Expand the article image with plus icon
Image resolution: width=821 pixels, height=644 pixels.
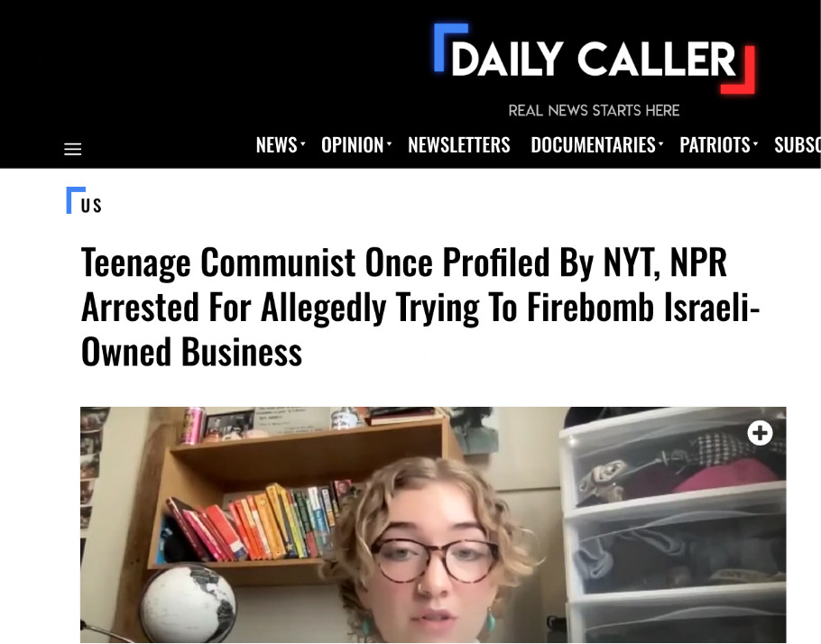tap(760, 433)
